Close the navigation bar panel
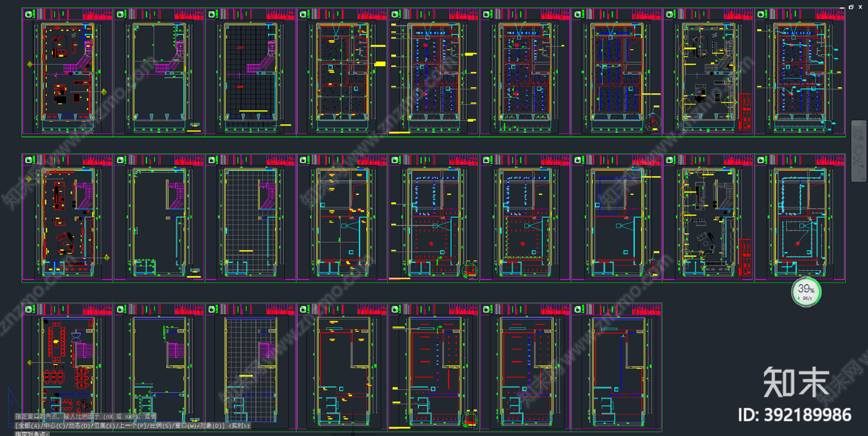This screenshot has height=436, width=868. (863, 123)
